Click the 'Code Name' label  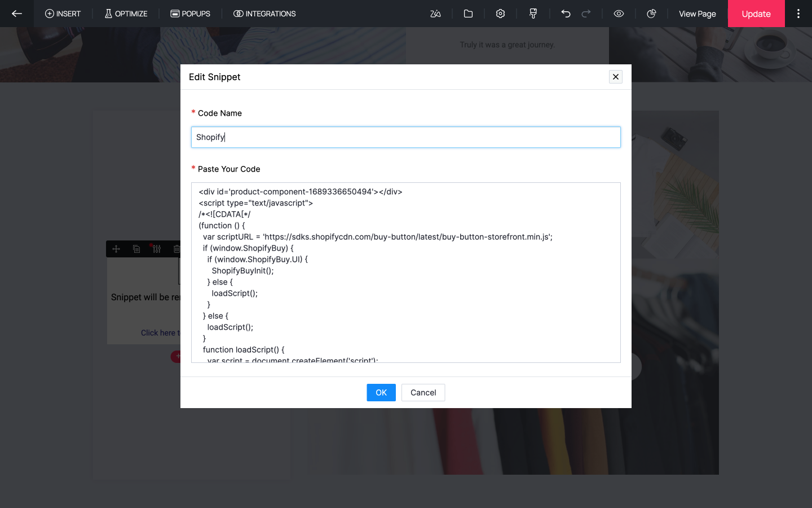[x=220, y=113]
